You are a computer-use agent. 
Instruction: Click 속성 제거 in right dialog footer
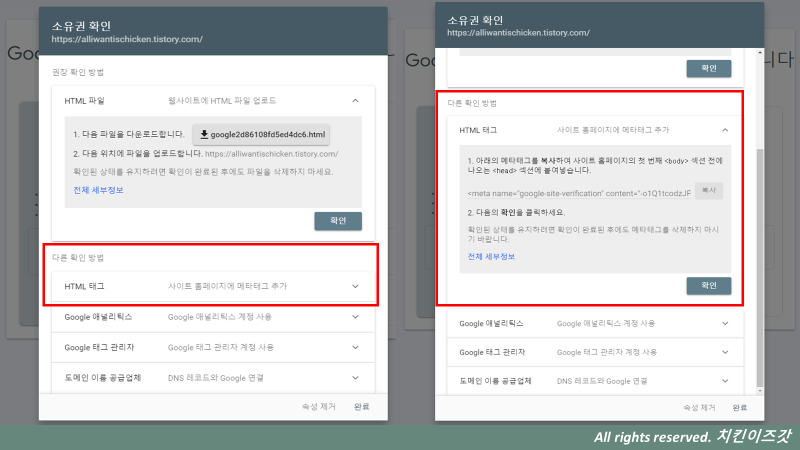click(x=699, y=408)
